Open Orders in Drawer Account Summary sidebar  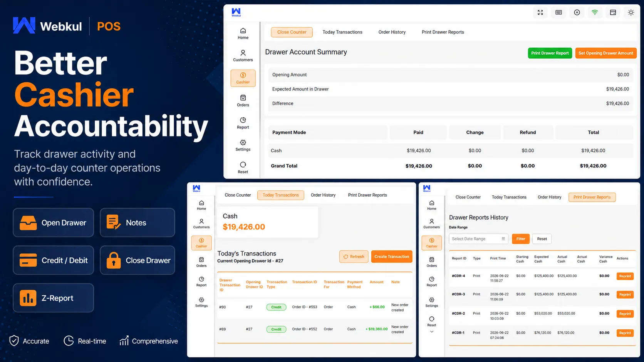tap(243, 101)
